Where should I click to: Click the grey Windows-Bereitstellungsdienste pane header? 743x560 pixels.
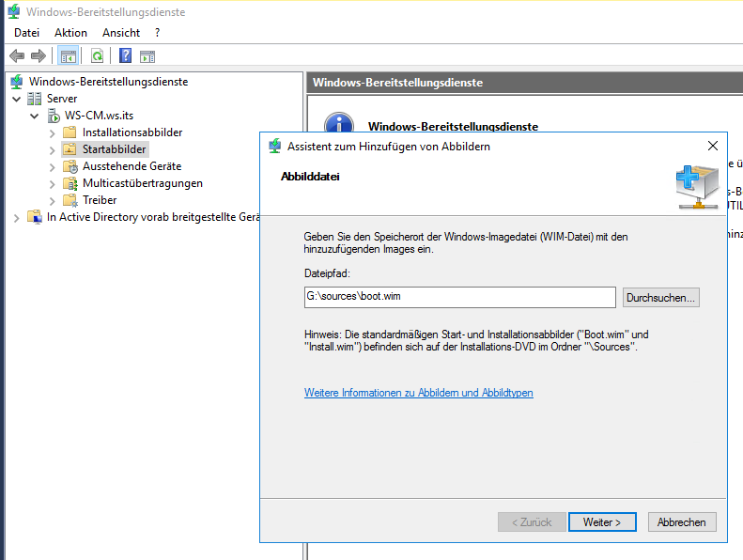coord(524,83)
